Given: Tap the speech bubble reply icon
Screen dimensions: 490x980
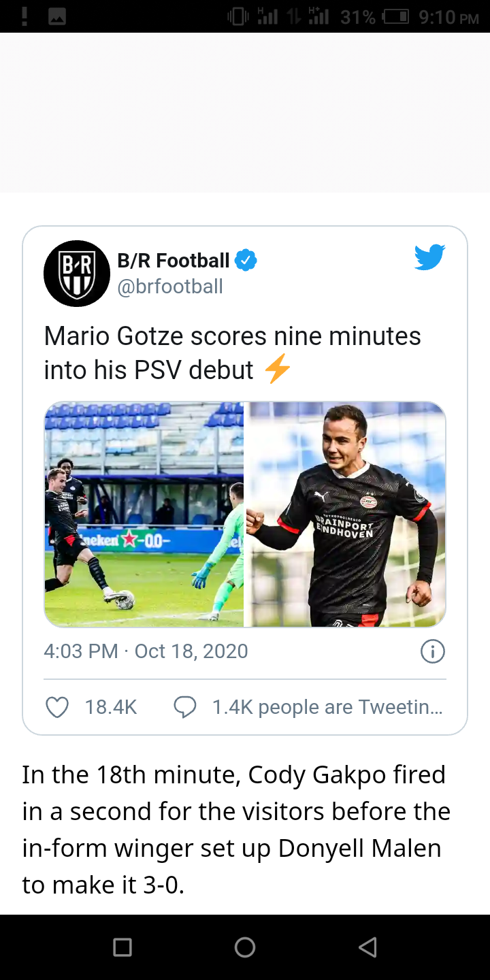Looking at the screenshot, I should pyautogui.click(x=184, y=707).
